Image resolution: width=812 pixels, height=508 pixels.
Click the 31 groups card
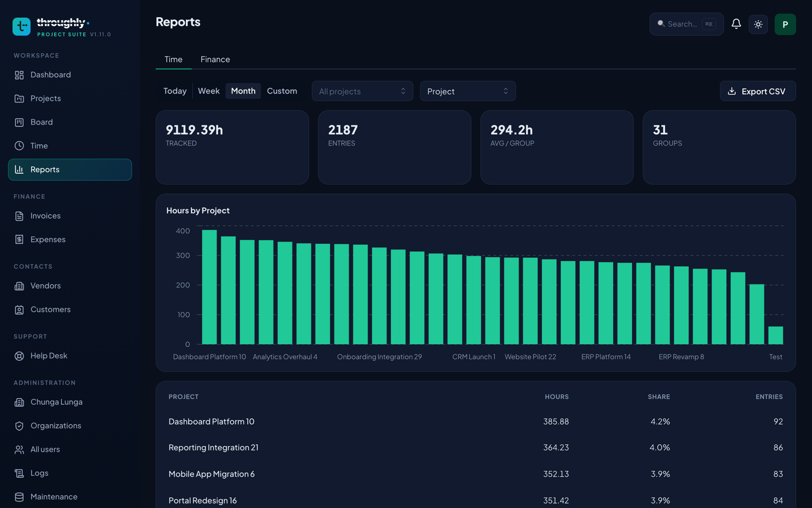tap(719, 147)
